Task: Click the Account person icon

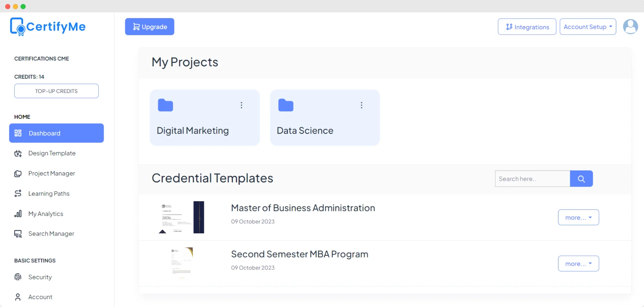Action: pyautogui.click(x=18, y=297)
